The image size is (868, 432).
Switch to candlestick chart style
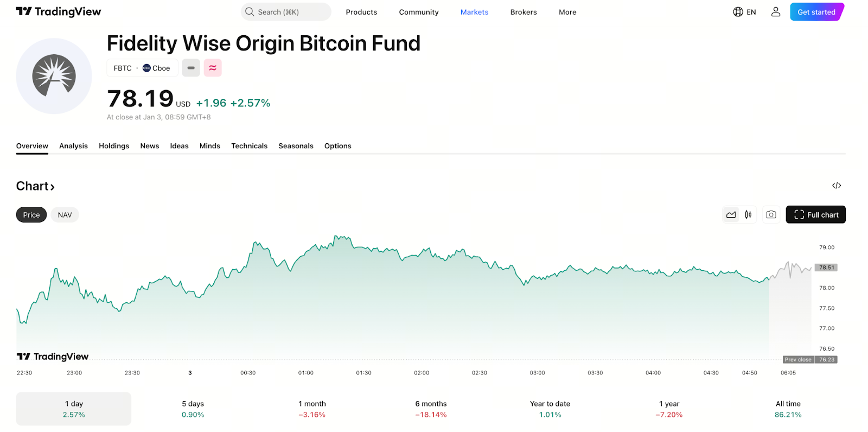click(748, 215)
